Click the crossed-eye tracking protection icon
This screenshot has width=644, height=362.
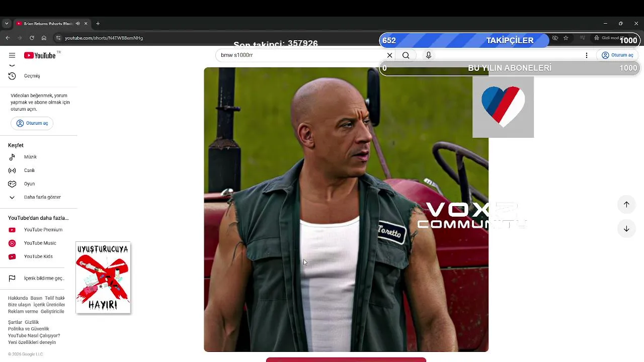pyautogui.click(x=555, y=38)
